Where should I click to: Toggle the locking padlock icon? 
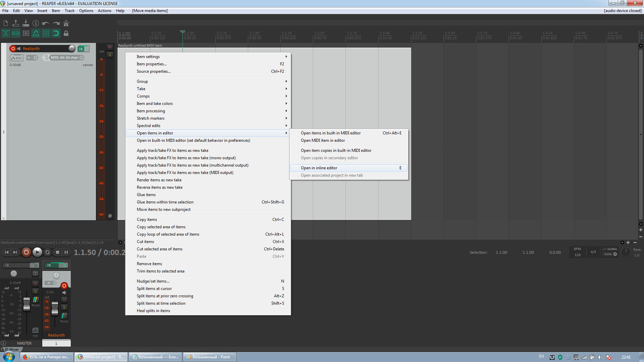[x=66, y=33]
